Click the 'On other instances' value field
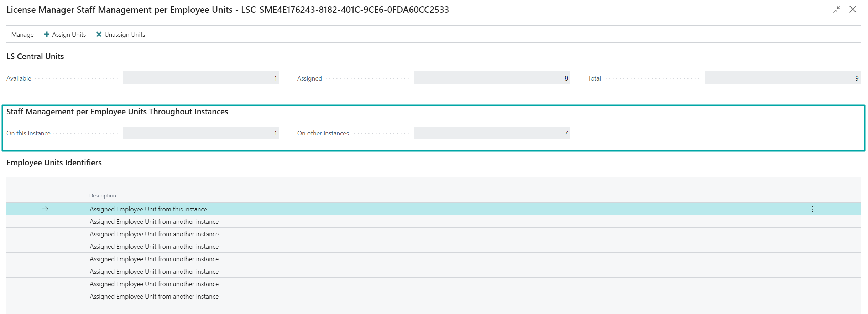Screen dimensions: 868x314 coord(492,133)
